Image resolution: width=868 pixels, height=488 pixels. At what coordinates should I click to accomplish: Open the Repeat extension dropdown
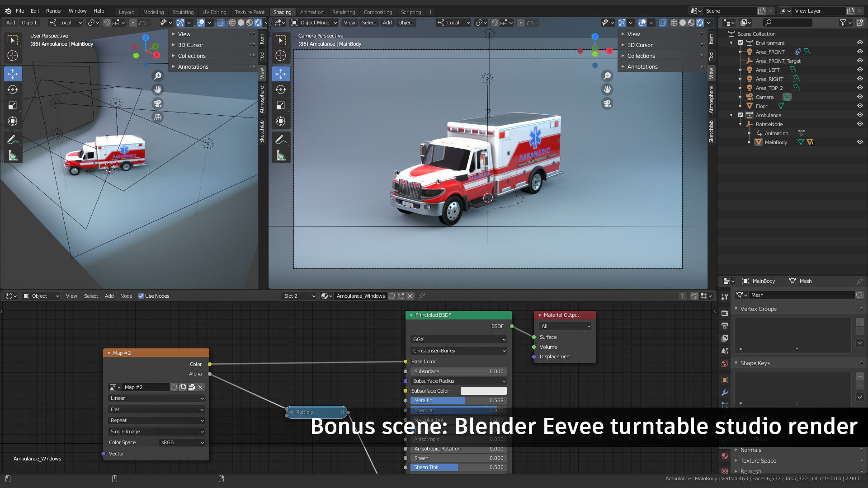pos(156,420)
